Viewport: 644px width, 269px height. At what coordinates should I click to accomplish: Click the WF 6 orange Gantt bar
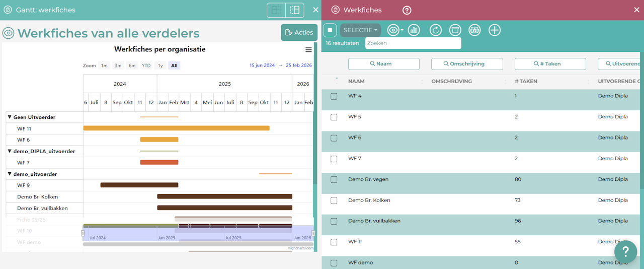click(x=159, y=140)
